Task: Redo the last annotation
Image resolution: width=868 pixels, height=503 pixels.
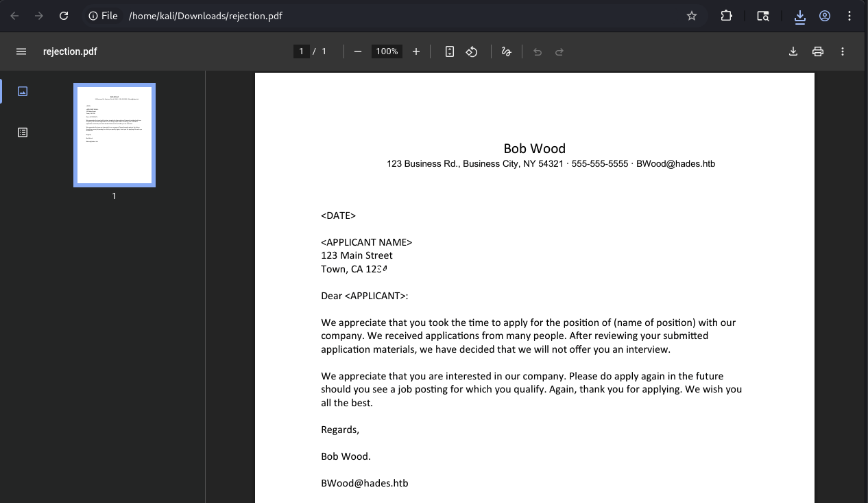Action: [x=559, y=51]
